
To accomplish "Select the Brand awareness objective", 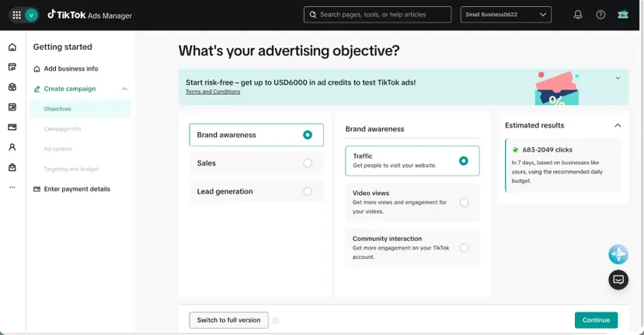I will (256, 134).
